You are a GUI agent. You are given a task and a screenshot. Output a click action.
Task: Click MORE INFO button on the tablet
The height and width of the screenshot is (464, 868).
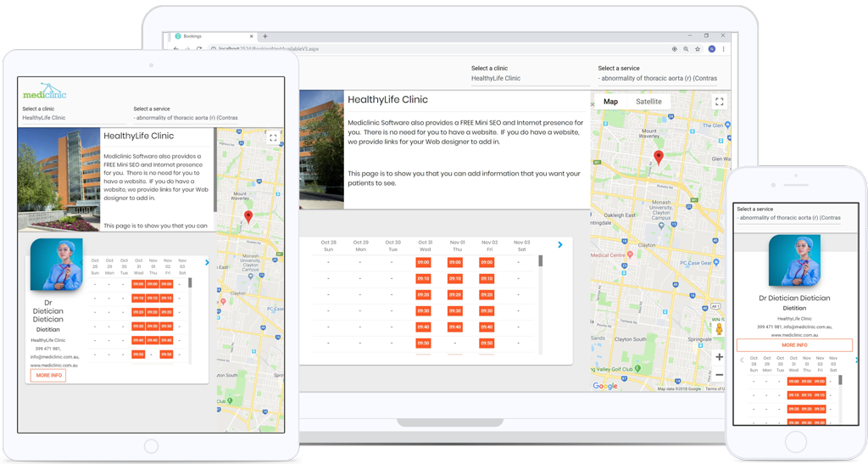48,375
